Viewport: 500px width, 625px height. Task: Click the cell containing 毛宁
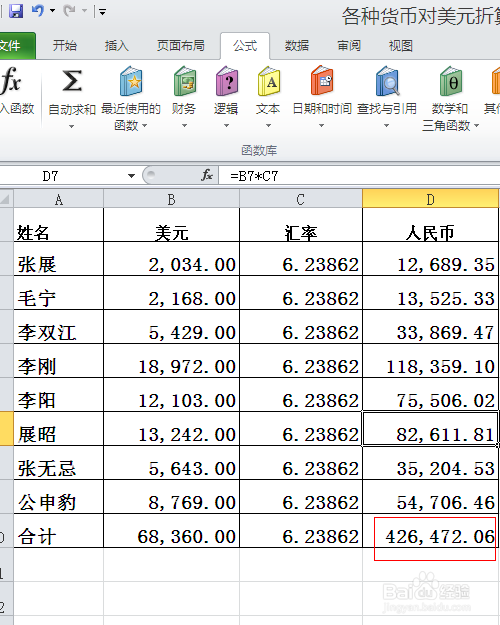[x=59, y=293]
